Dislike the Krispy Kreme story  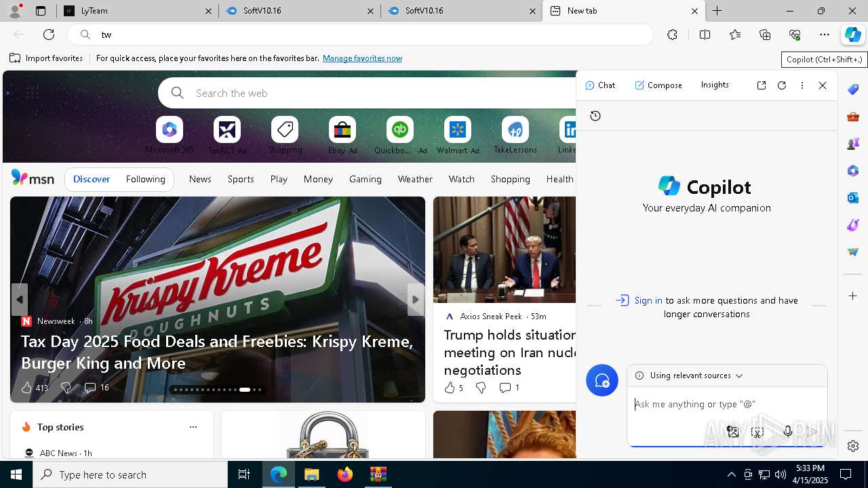pyautogui.click(x=66, y=388)
